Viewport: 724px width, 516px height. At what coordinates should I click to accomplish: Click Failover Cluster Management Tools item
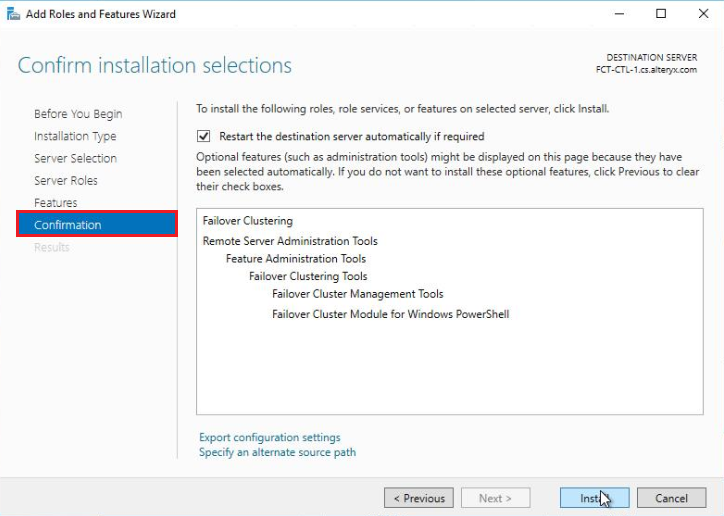coord(357,294)
